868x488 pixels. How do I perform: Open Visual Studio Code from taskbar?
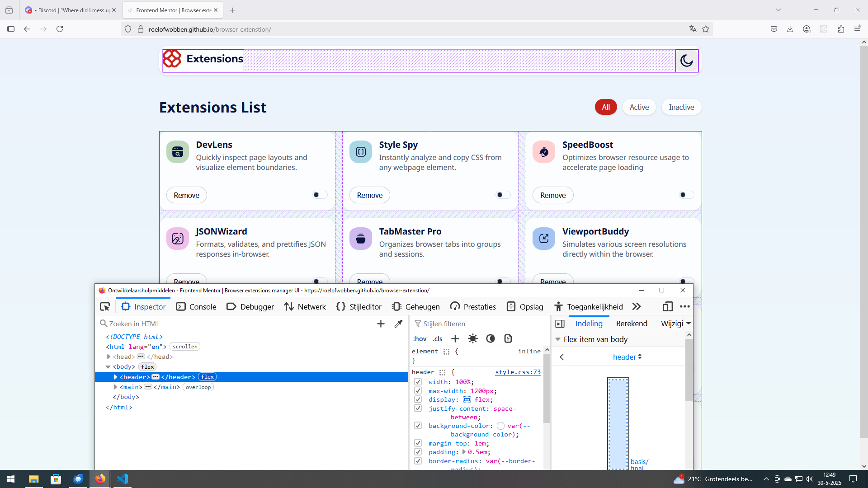pos(123,479)
